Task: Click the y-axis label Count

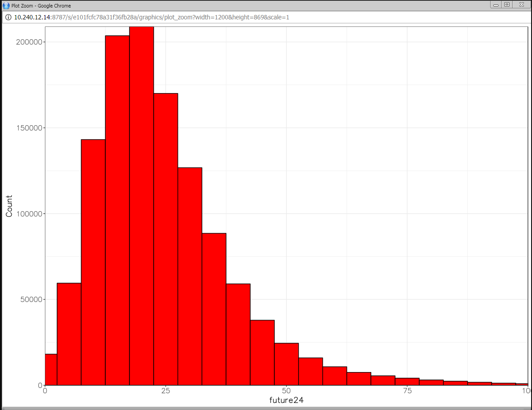Action: point(9,206)
